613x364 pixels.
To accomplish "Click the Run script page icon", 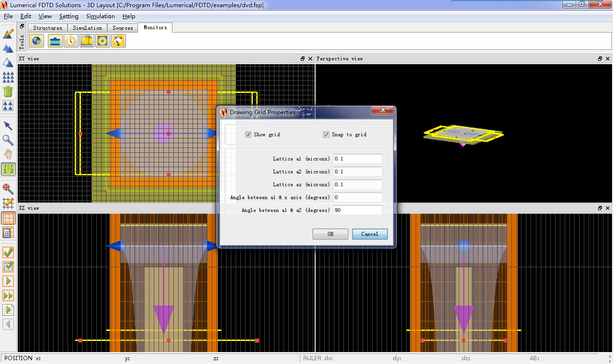I will (8, 310).
